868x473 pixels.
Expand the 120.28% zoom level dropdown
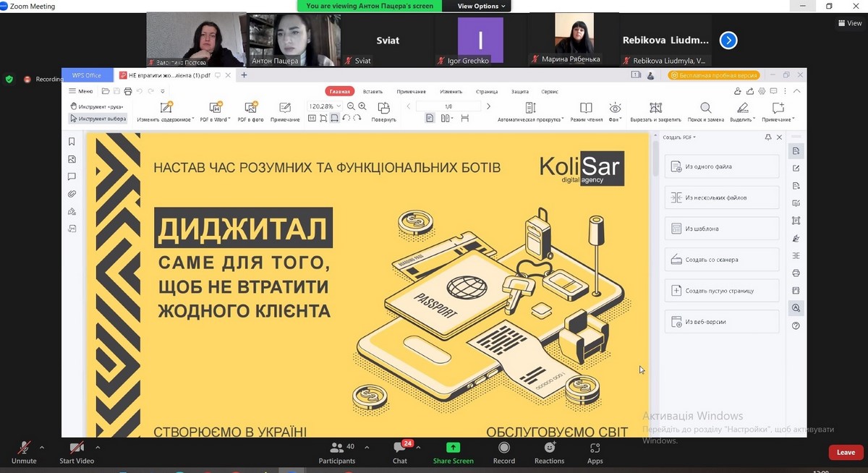pos(339,106)
